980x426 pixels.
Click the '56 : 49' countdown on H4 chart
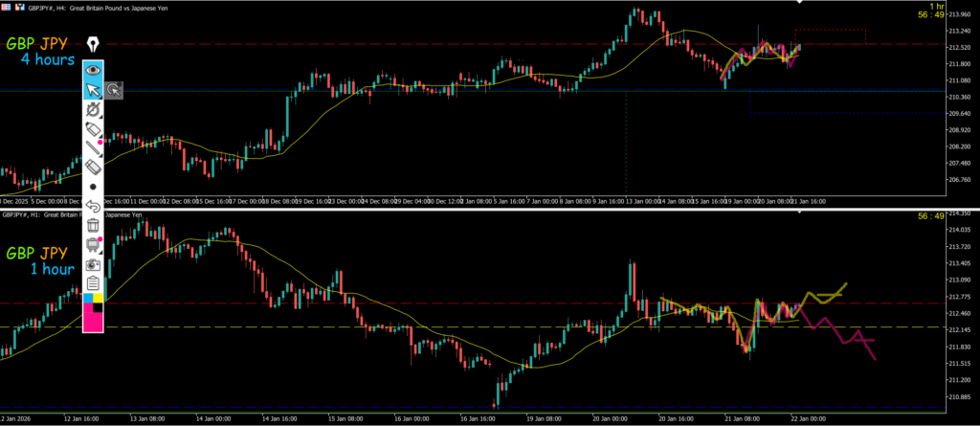point(931,14)
